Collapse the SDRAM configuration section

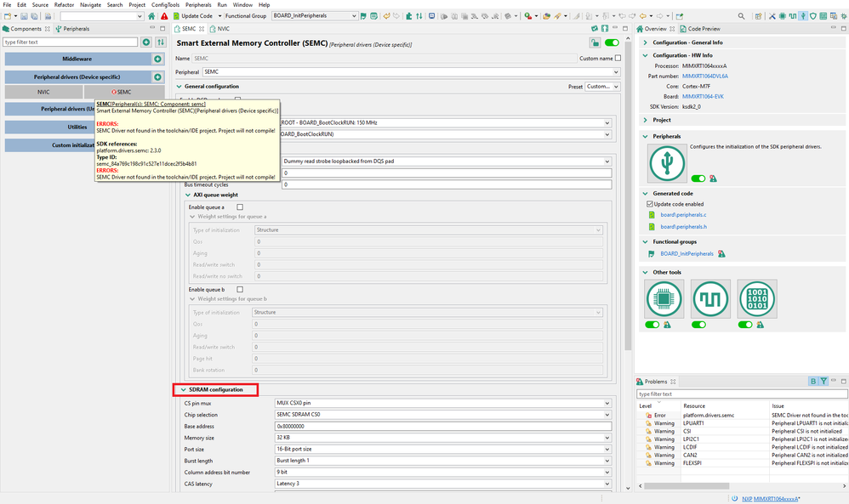(x=184, y=390)
